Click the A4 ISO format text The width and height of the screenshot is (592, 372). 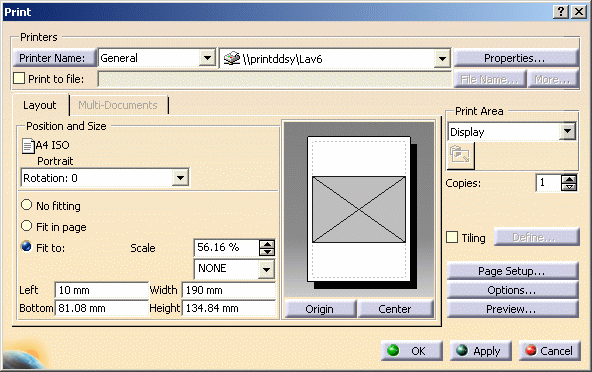pyautogui.click(x=52, y=145)
